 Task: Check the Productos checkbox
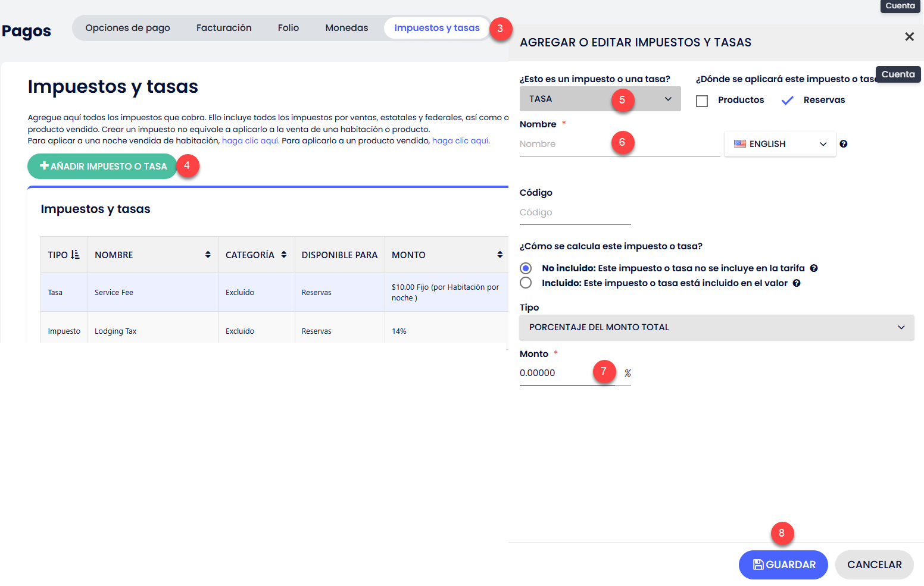click(703, 101)
